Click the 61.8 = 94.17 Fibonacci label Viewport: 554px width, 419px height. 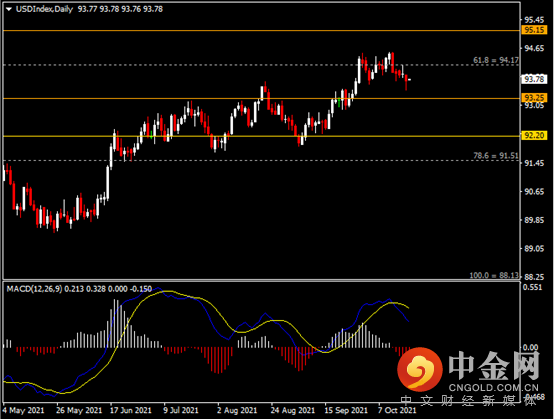click(x=496, y=60)
